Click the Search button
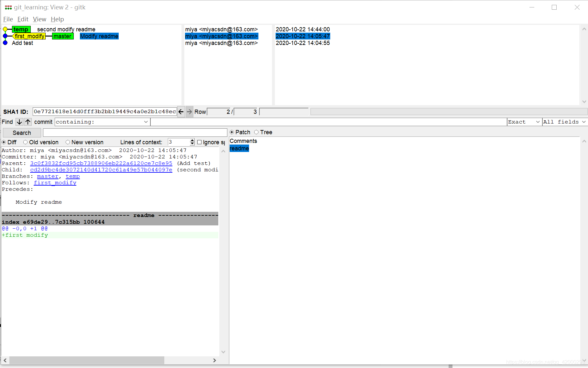This screenshot has height=368, width=588. point(22,133)
